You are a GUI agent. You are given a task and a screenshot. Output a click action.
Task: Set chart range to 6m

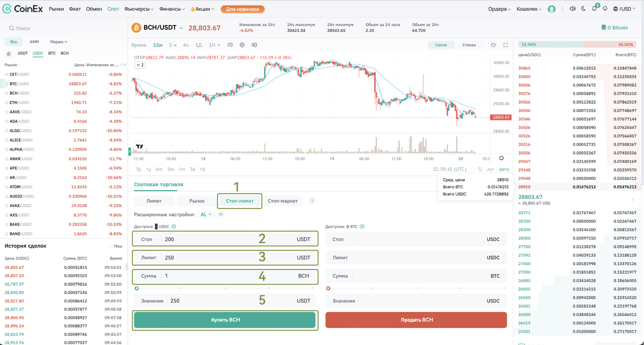[x=159, y=170]
